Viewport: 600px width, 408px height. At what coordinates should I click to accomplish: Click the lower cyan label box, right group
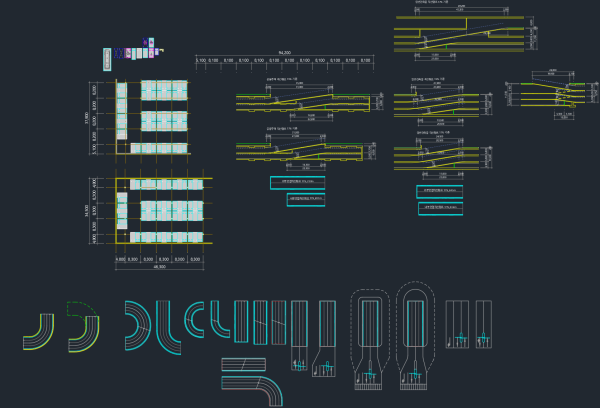[x=440, y=208]
